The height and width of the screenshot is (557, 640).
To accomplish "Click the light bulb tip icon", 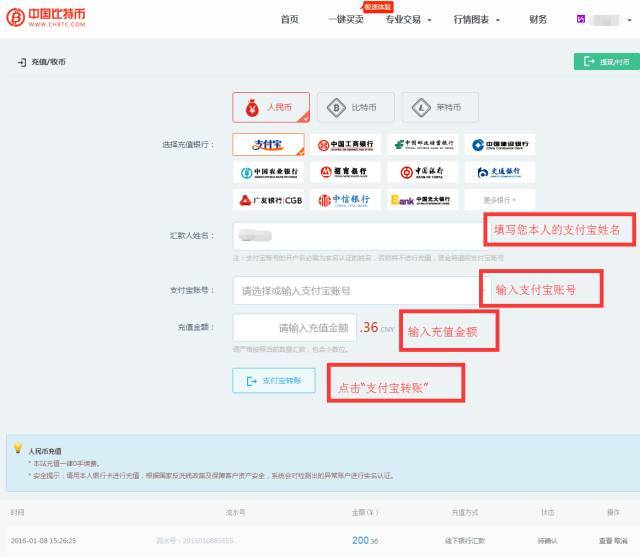I will tap(18, 448).
